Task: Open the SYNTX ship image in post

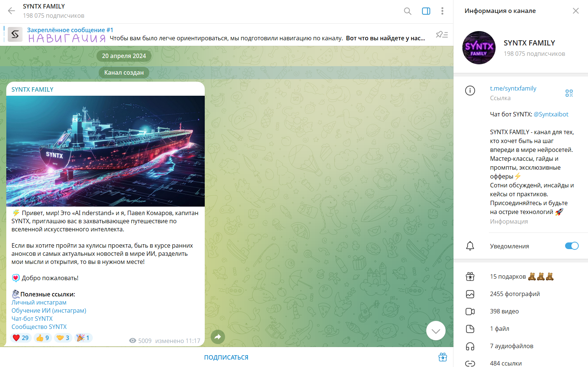Action: pyautogui.click(x=105, y=151)
